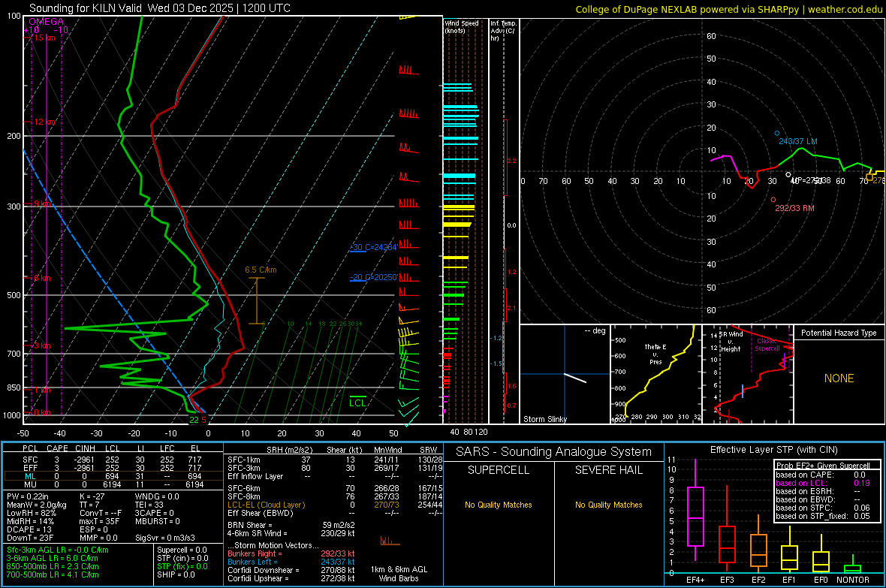886x588 pixels.
Task: Click the SHIP = 0.0 value
Action: [176, 574]
